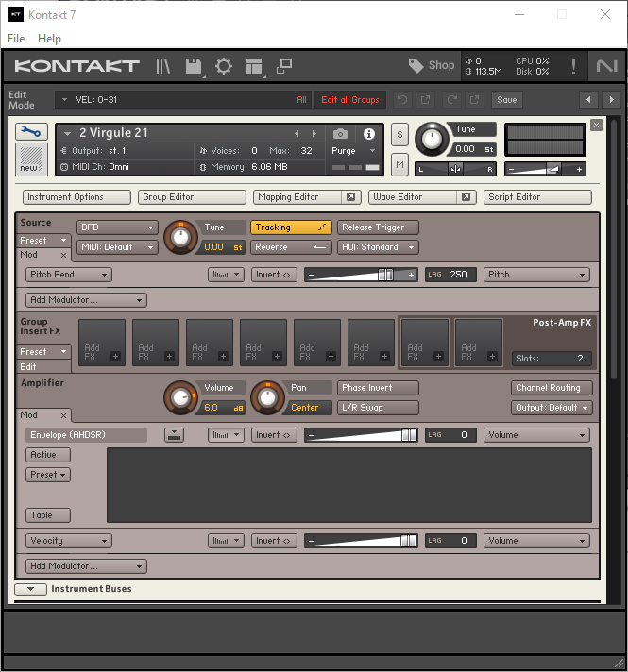Click the Instrument Options button

[77, 197]
